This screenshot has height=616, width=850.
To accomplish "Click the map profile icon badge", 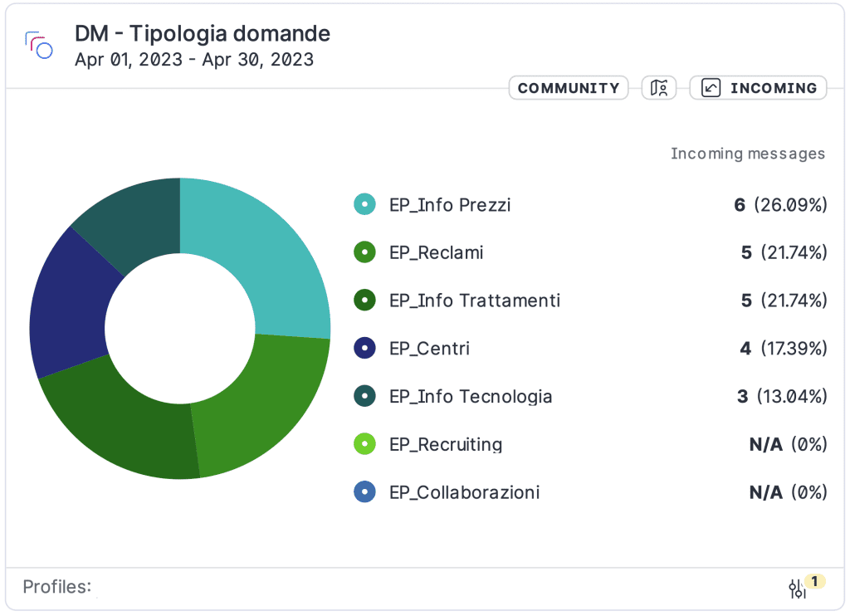I will pos(658,88).
